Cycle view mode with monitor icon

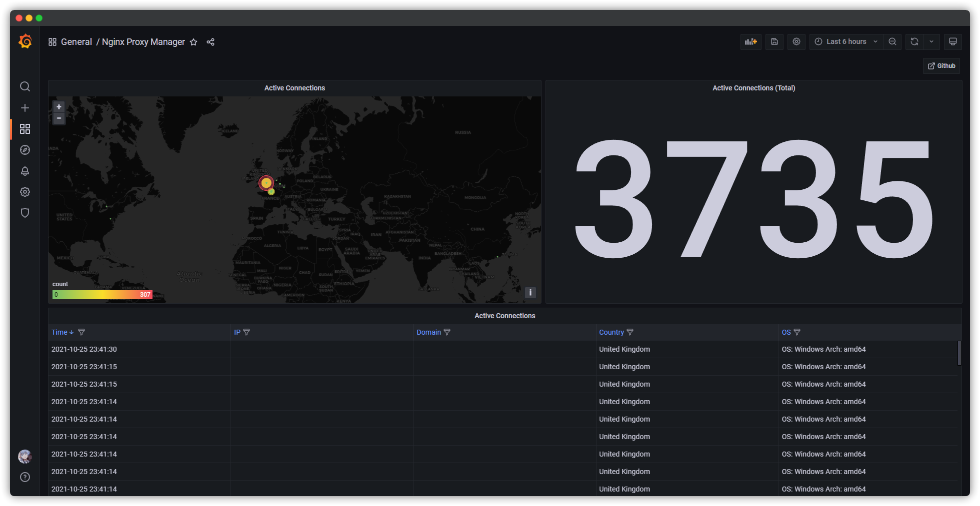pos(953,41)
